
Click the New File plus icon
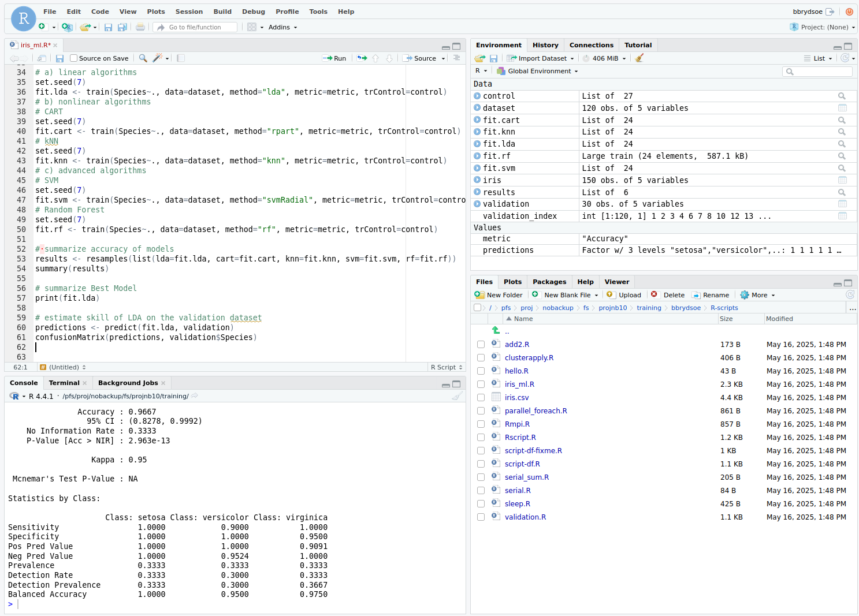pyautogui.click(x=42, y=27)
